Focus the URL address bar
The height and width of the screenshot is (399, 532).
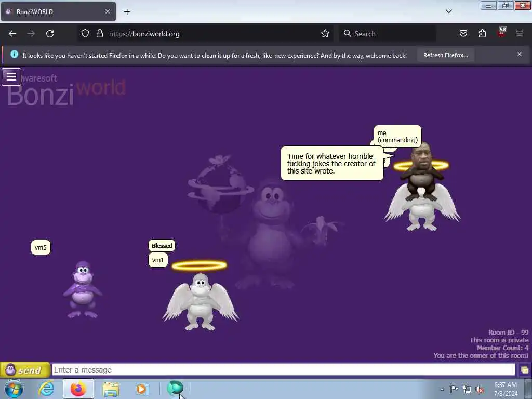[x=207, y=34]
